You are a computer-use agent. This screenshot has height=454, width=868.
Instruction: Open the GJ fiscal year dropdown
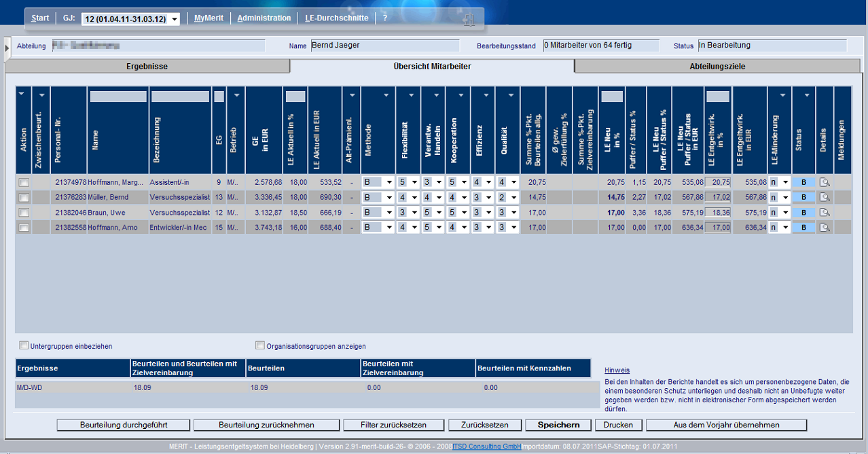click(175, 19)
